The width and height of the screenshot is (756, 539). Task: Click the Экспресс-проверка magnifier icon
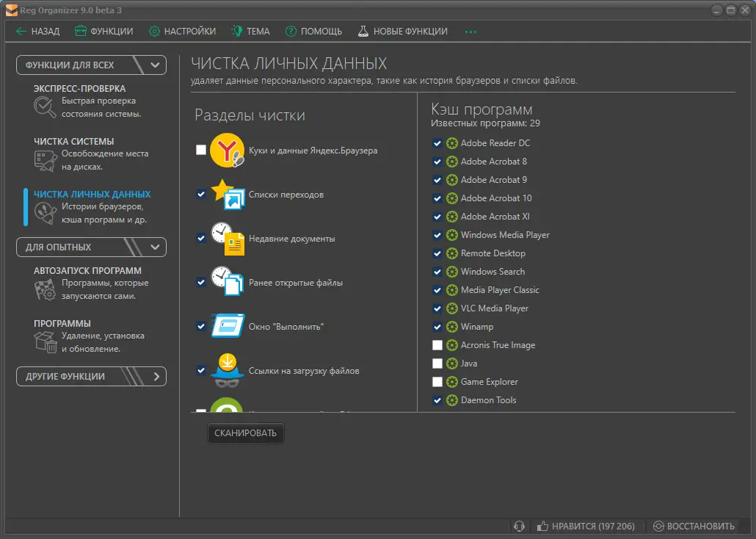(45, 107)
